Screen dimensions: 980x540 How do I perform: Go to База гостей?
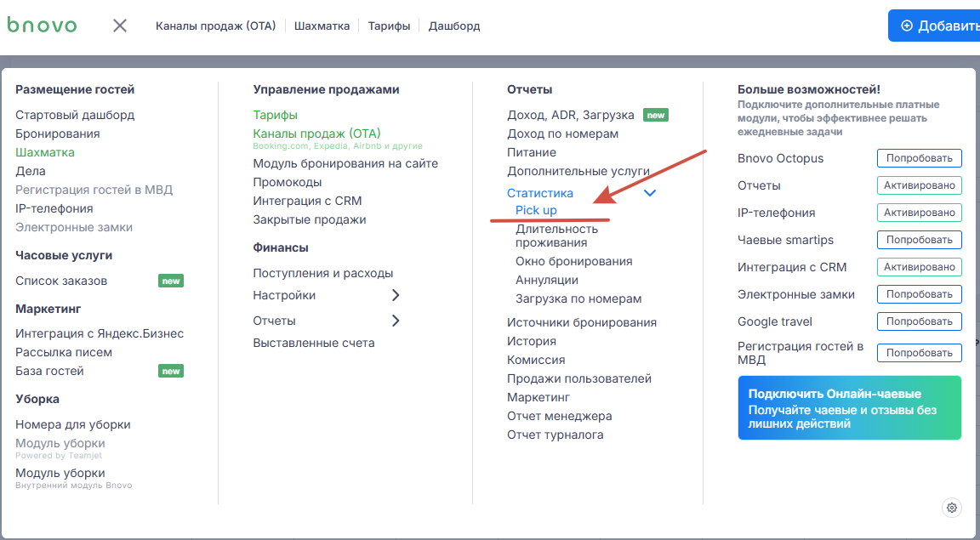[49, 371]
